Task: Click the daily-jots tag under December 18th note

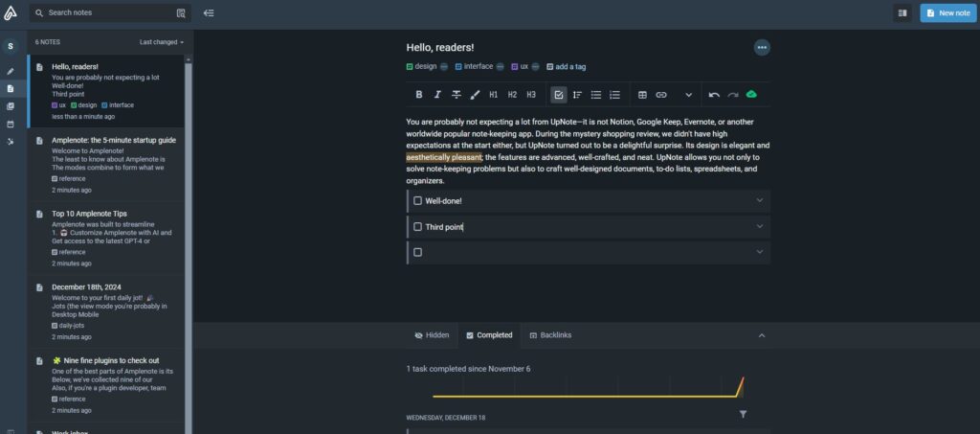Action: point(68,326)
